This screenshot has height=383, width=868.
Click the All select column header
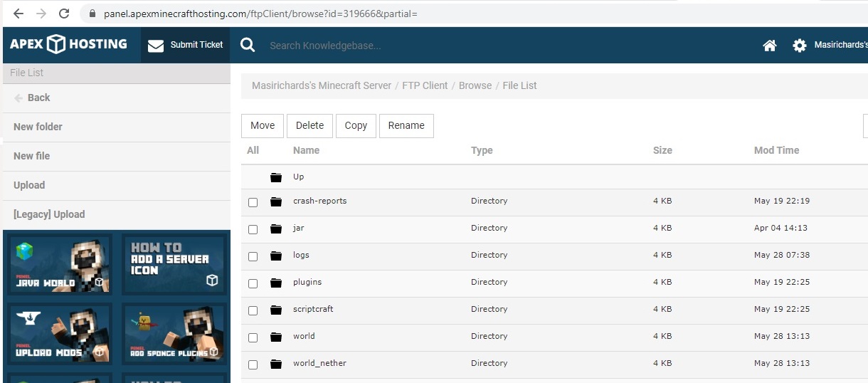click(x=253, y=150)
